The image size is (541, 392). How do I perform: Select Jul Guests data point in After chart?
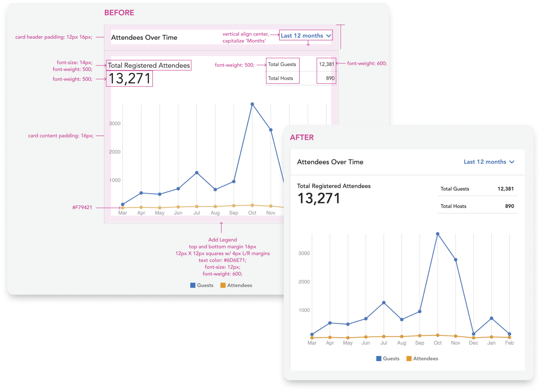tap(384, 303)
